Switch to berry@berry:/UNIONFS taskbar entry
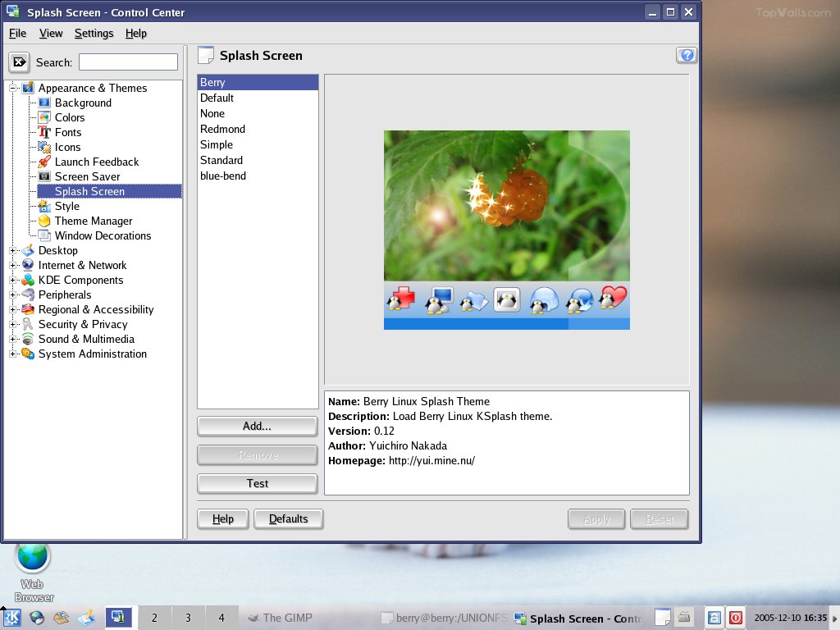Viewport: 840px width, 630px height. click(x=444, y=619)
